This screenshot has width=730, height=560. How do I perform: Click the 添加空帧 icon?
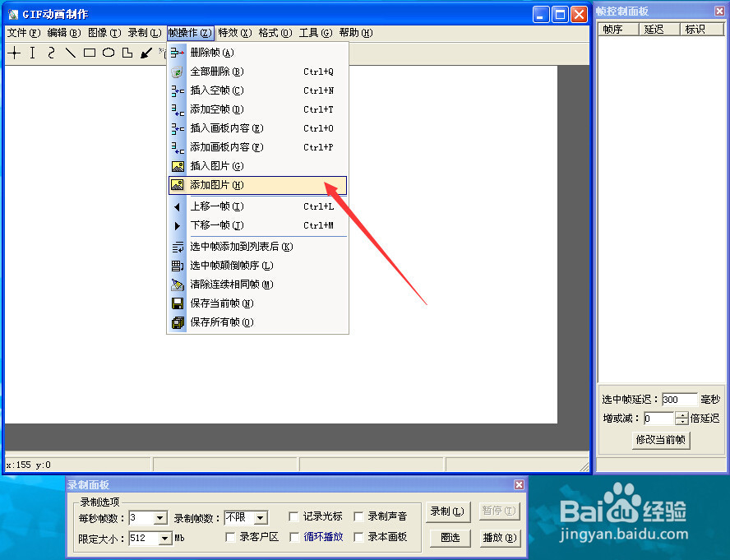178,109
